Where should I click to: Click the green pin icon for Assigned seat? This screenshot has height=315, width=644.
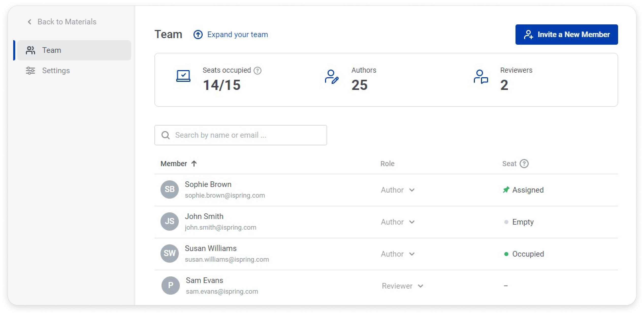(506, 190)
